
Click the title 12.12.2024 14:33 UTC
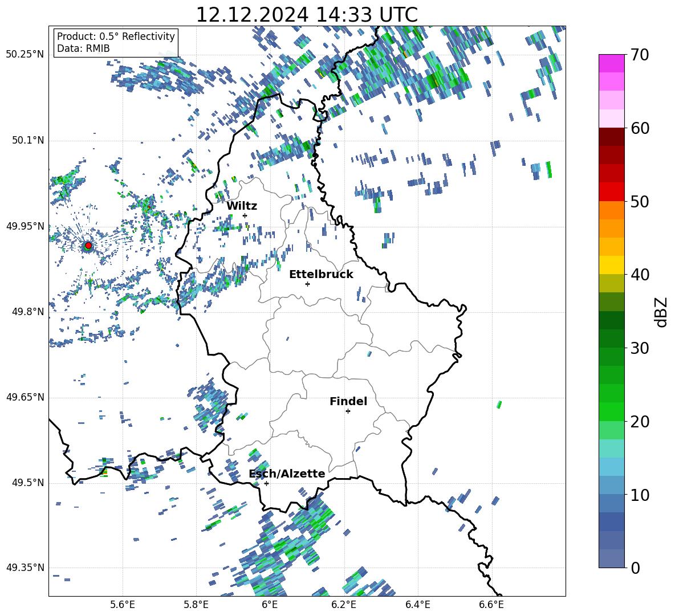click(x=307, y=15)
